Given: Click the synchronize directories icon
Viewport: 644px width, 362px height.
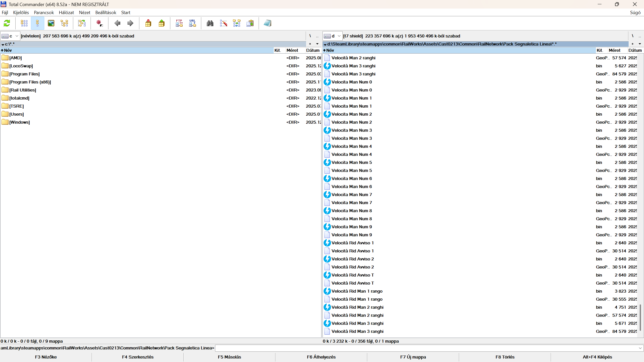Looking at the screenshot, I should pyautogui.click(x=236, y=23).
